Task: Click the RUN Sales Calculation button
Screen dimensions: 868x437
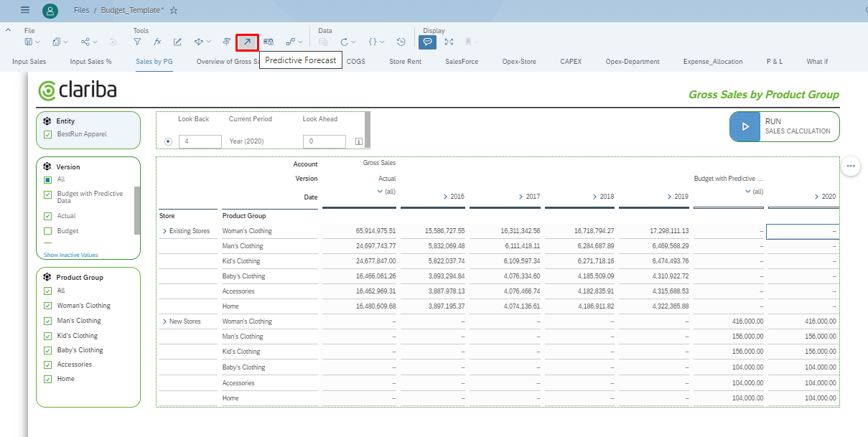Action: 785,126
